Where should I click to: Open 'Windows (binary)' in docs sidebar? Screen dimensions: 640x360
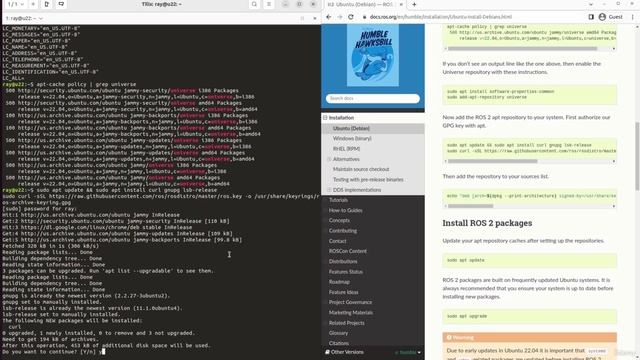352,138
